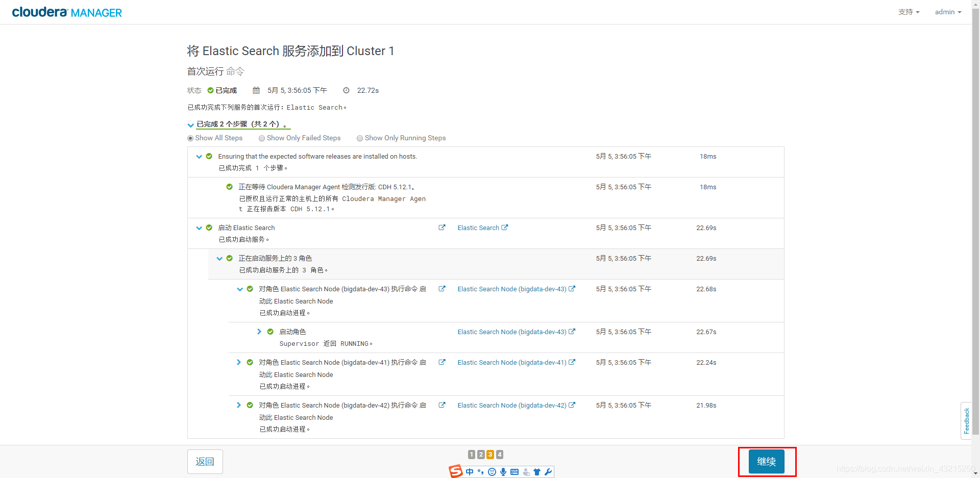Viewport: 980px width, 478px height.
Task: Click Sogou account login person icon
Action: click(x=526, y=472)
